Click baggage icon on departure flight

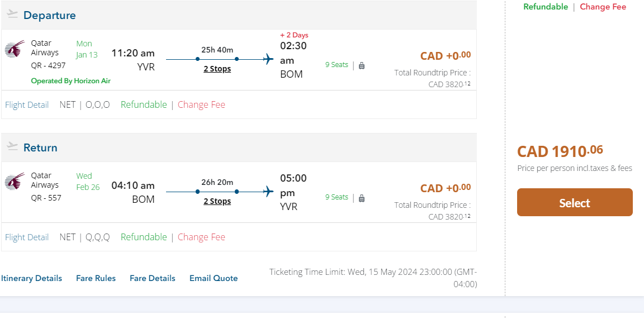click(362, 65)
